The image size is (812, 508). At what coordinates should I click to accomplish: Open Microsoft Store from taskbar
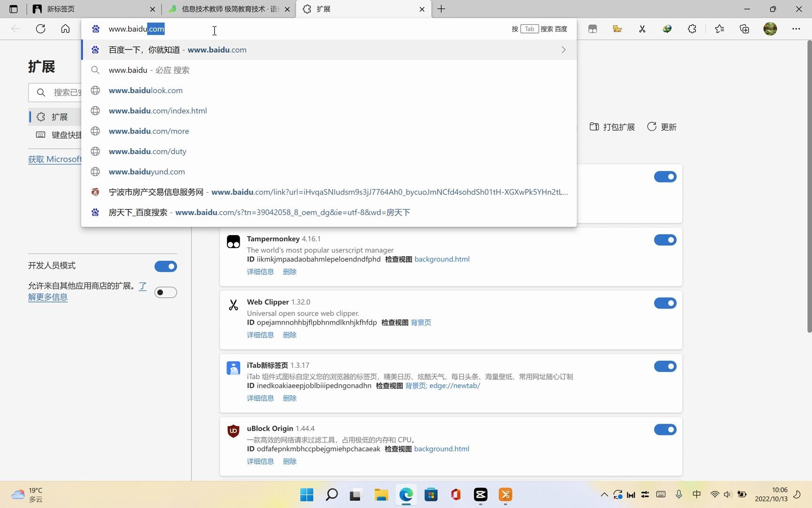431,494
